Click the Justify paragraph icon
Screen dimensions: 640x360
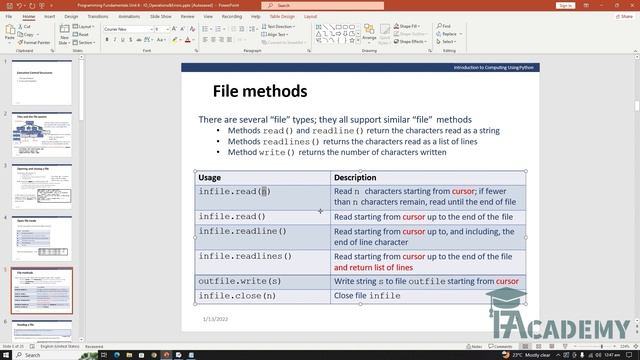click(229, 40)
